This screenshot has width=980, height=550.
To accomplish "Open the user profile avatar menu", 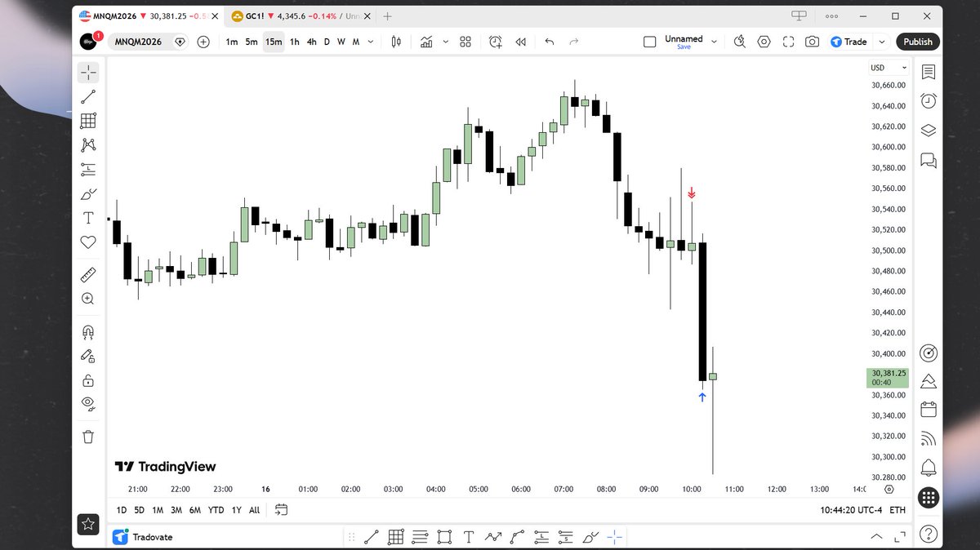I will tap(88, 42).
